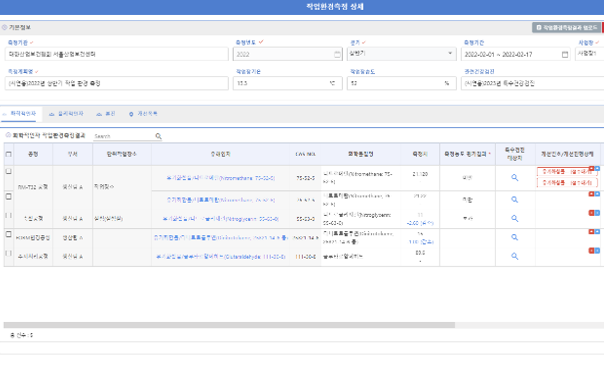Click the horizontal scrollbar below the table
604x378 pixels.
coord(229,325)
